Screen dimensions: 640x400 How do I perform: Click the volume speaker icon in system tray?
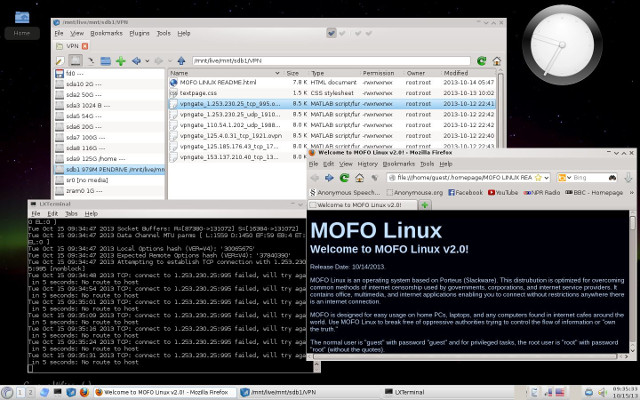click(x=601, y=393)
